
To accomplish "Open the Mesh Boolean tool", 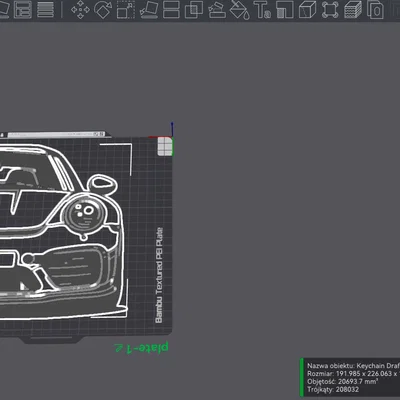I will (x=194, y=9).
